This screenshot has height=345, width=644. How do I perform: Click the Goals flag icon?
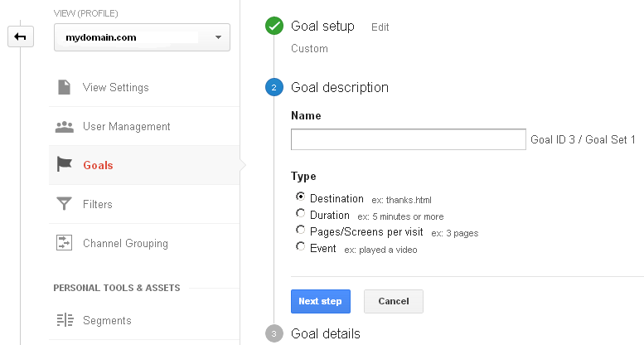click(65, 164)
